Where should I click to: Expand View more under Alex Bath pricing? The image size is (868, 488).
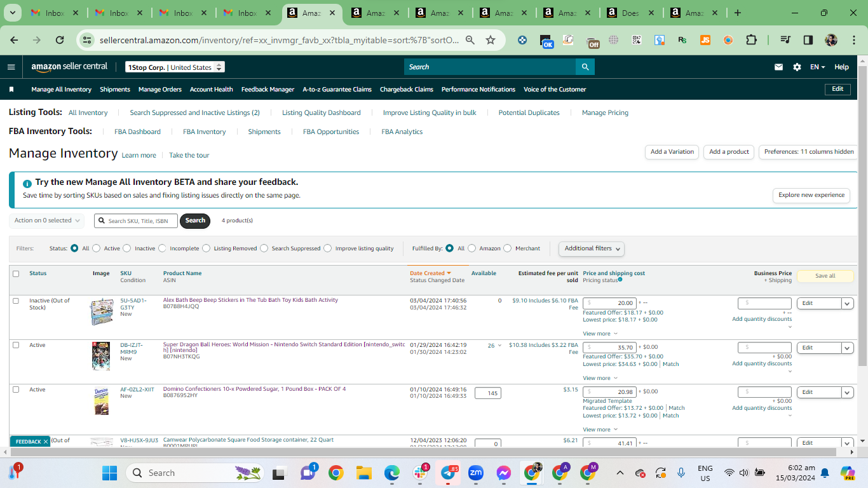tap(600, 334)
